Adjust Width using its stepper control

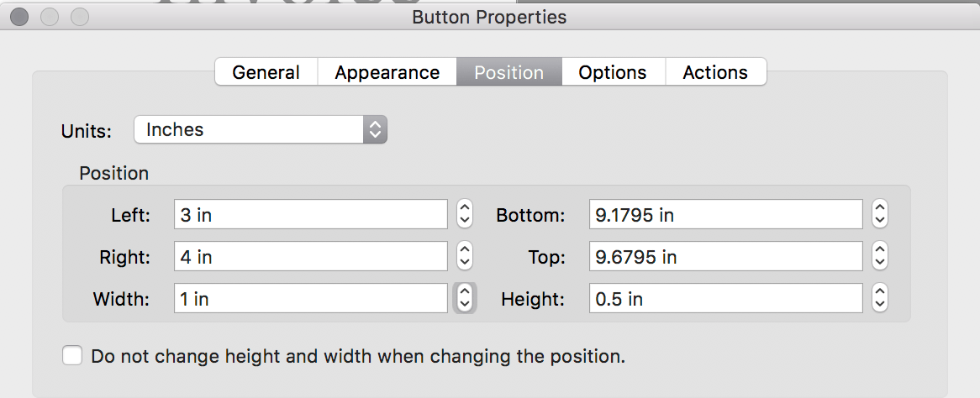pyautogui.click(x=465, y=298)
